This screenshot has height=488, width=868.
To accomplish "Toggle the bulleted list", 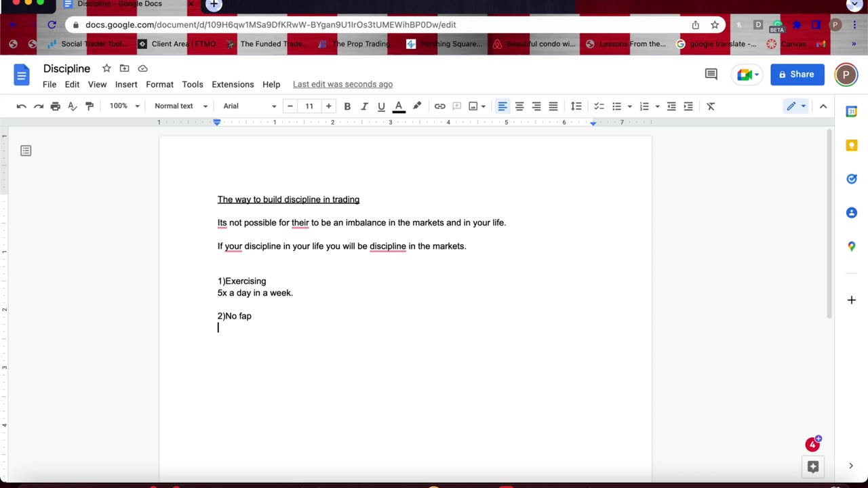I will tap(616, 106).
